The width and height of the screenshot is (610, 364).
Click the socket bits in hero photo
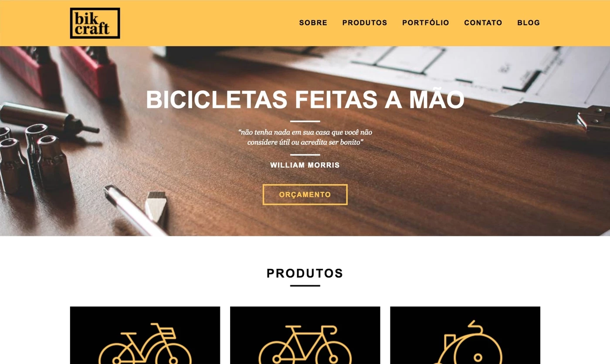tap(35, 157)
